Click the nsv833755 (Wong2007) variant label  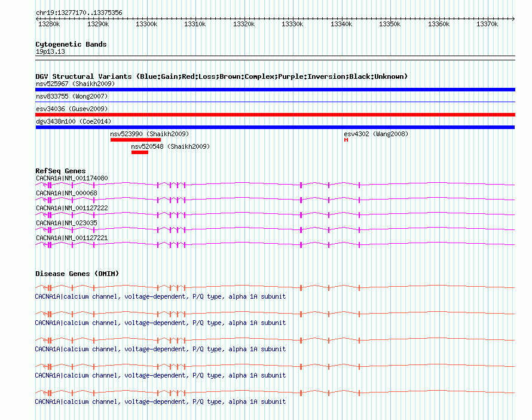pyautogui.click(x=72, y=96)
